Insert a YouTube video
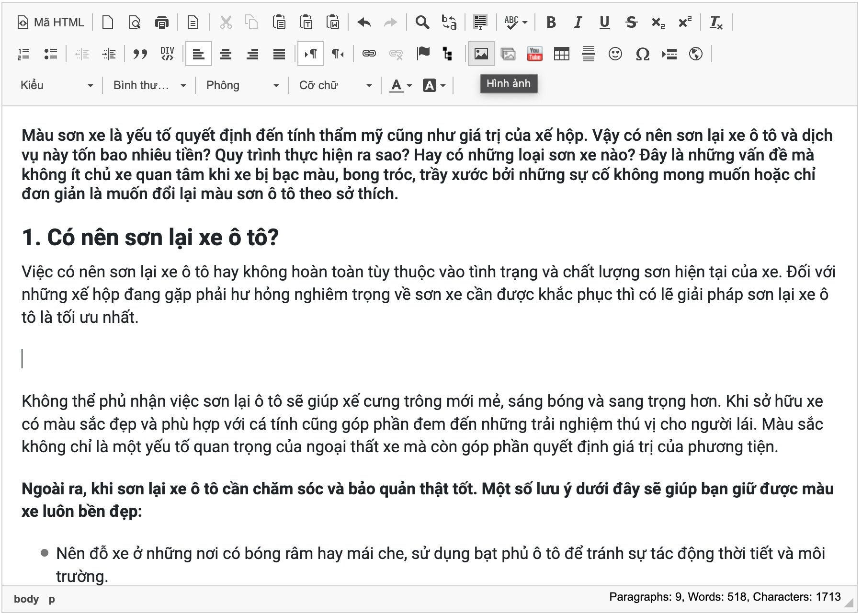This screenshot has width=862, height=616. [534, 54]
